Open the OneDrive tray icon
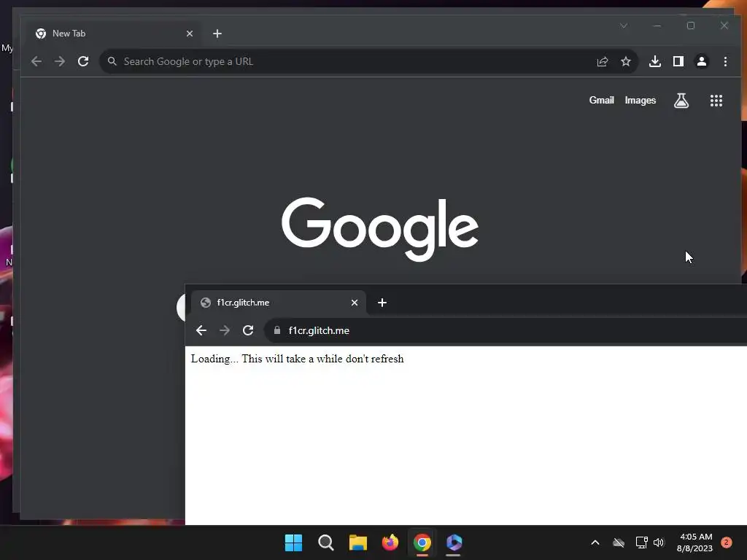Image resolution: width=747 pixels, height=560 pixels. point(619,542)
